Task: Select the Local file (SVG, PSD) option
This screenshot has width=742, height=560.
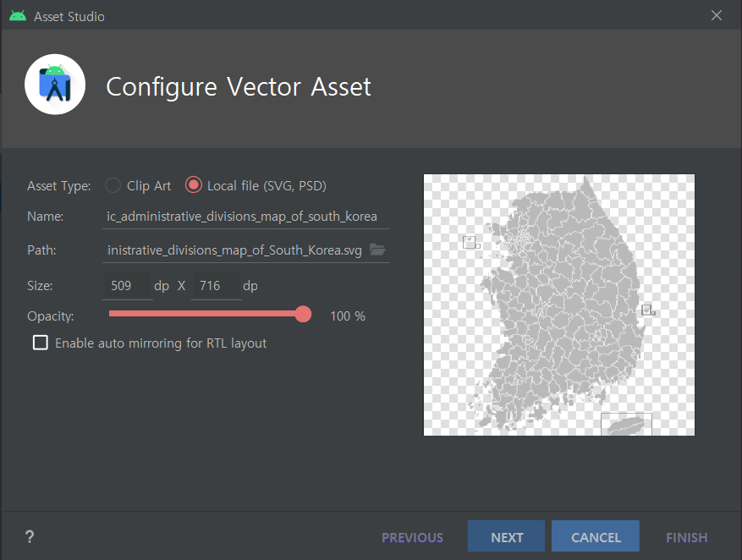Action: pos(194,185)
